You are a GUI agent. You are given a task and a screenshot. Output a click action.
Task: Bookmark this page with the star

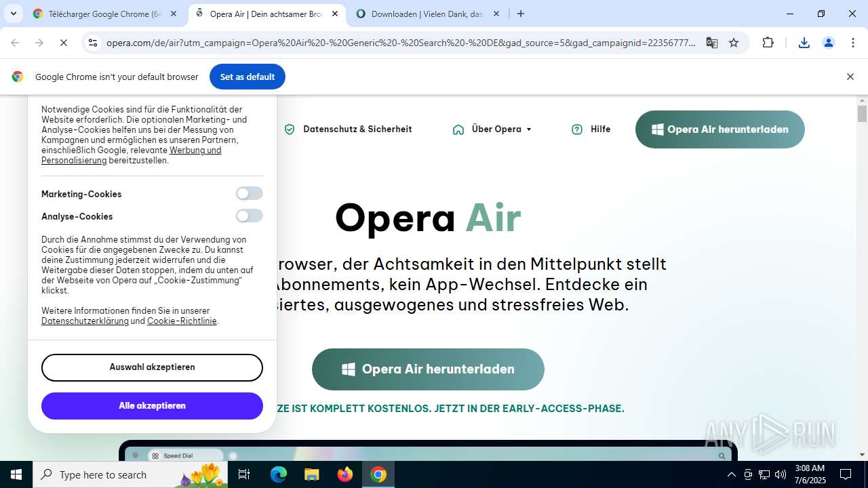[x=734, y=43]
